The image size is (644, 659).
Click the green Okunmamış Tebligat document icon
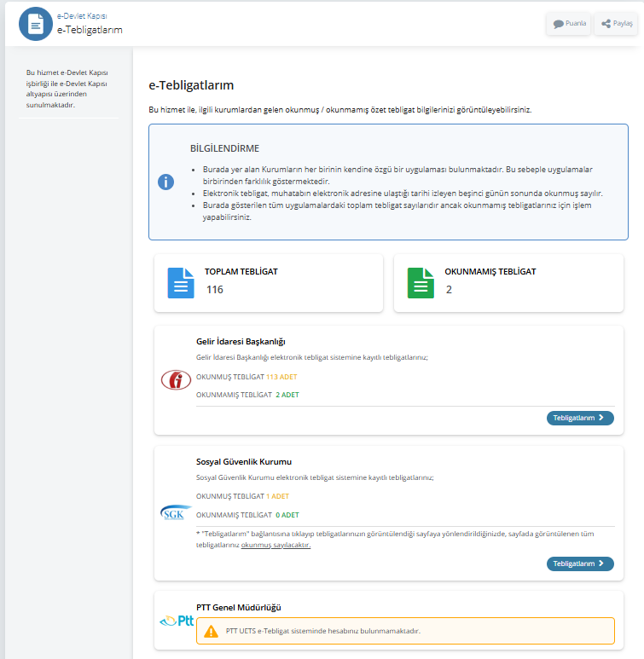coord(421,283)
